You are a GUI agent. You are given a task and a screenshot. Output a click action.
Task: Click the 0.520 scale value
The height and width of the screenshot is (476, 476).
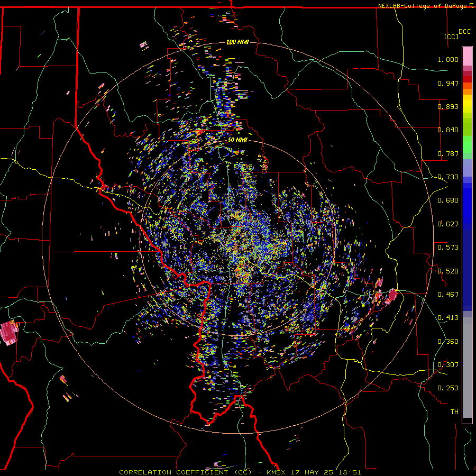tap(448, 271)
